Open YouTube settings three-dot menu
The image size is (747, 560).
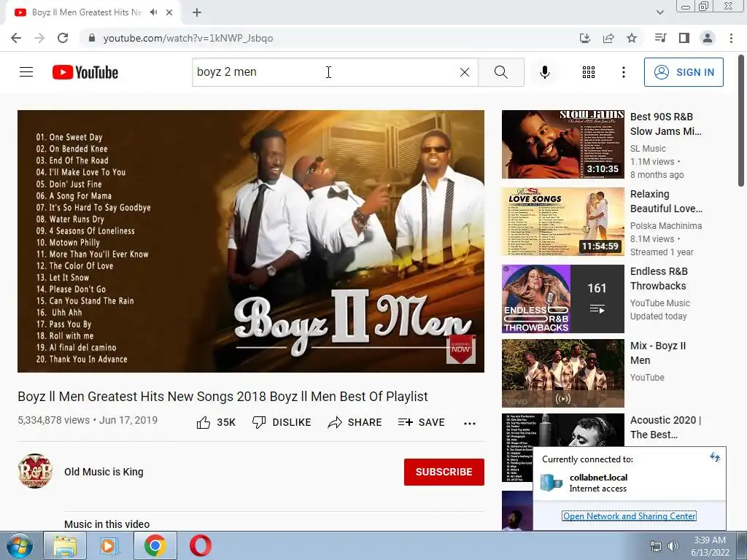point(623,72)
